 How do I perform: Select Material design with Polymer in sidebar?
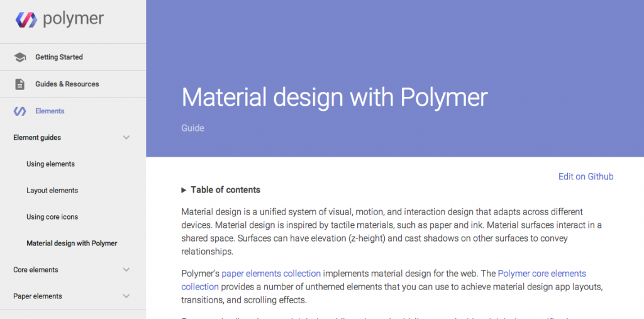(72, 243)
